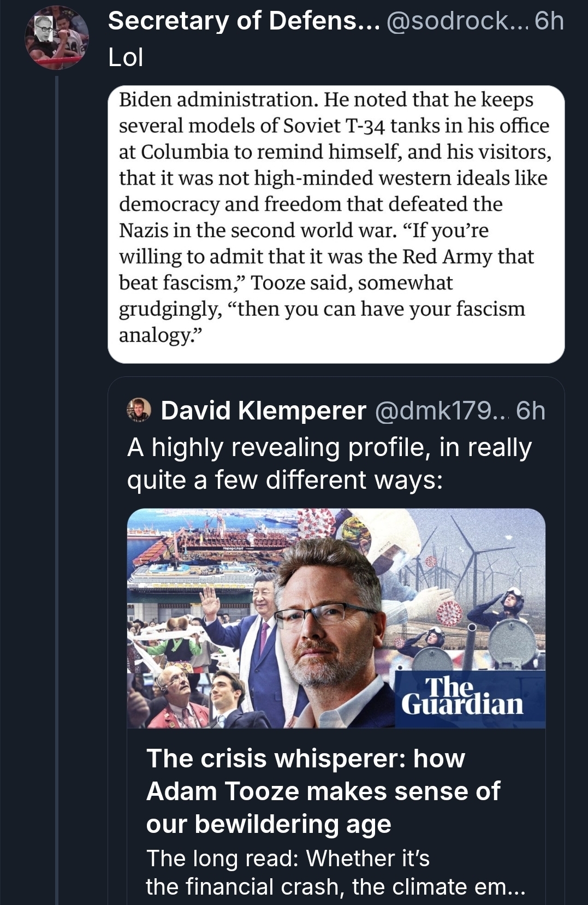The width and height of the screenshot is (588, 905).
Task: Click The Guardian logo on article image
Action: [462, 697]
